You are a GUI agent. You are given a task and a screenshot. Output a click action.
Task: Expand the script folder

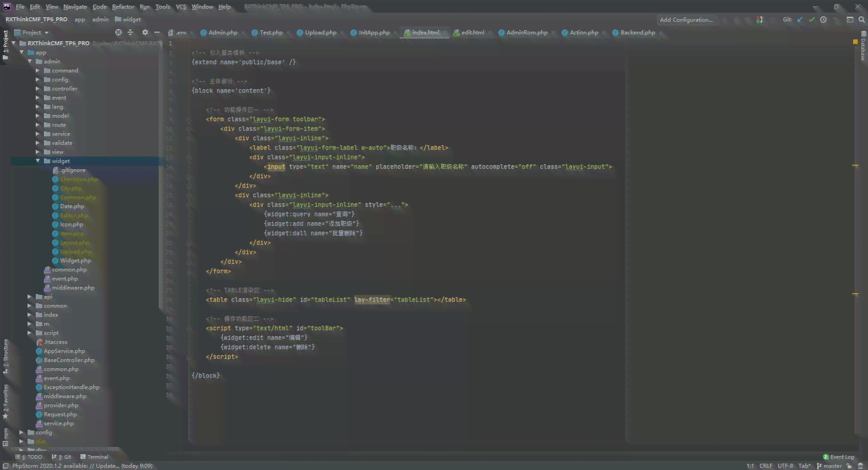tap(30, 333)
